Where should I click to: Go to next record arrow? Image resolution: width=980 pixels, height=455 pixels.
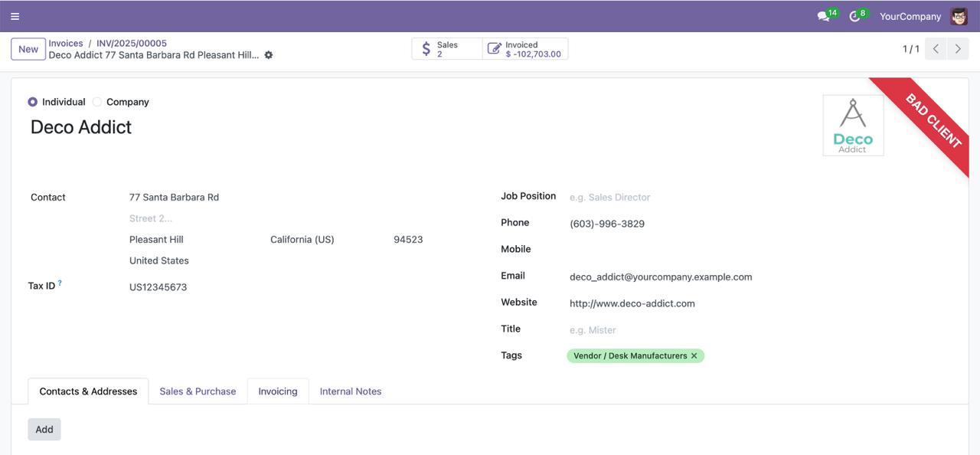(x=957, y=49)
